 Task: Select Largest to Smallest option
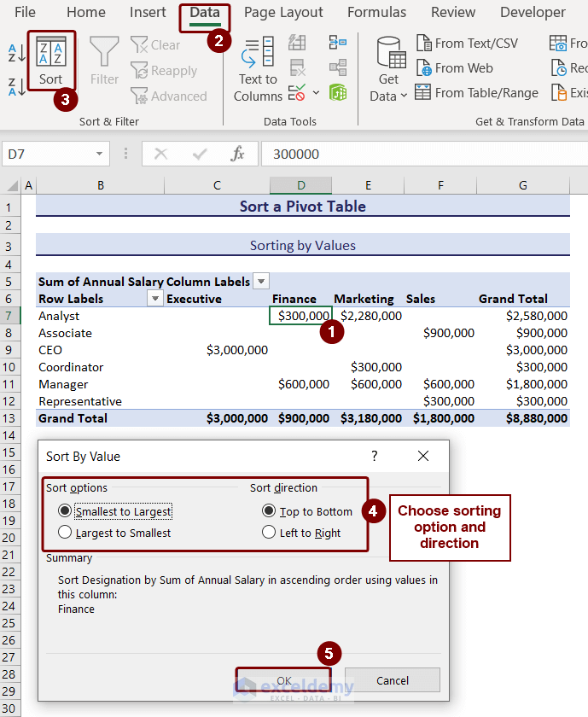pos(114,533)
